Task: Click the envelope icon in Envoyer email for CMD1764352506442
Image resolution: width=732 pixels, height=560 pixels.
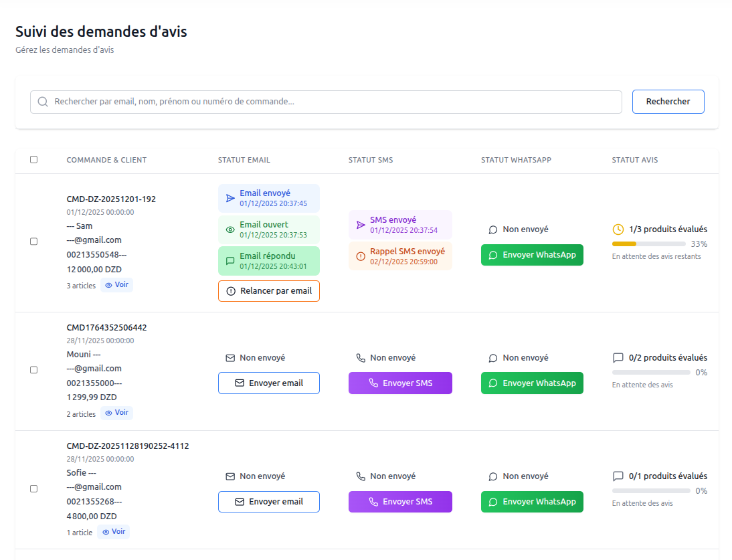Action: (240, 383)
